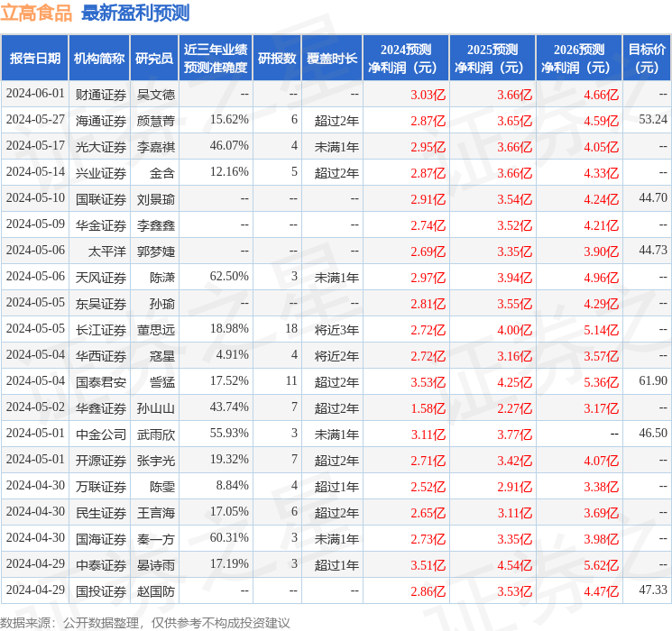Image resolution: width=672 pixels, height=631 pixels.
Task: Click the 国泰君安 institution cell
Action: [101, 382]
